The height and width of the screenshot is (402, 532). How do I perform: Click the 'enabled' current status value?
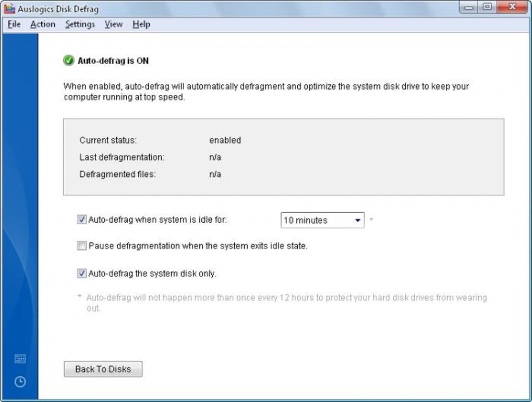(225, 140)
